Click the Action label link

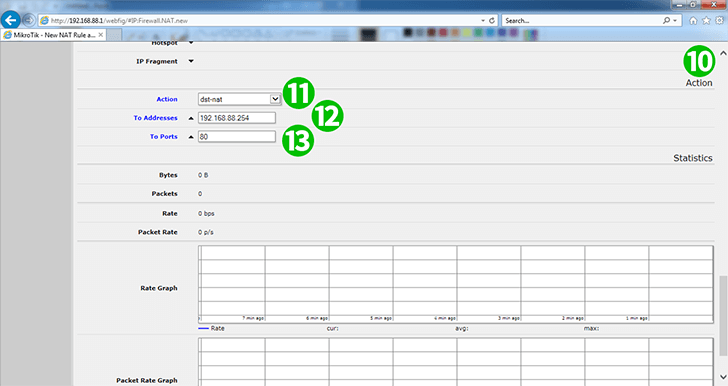pyautogui.click(x=167, y=99)
